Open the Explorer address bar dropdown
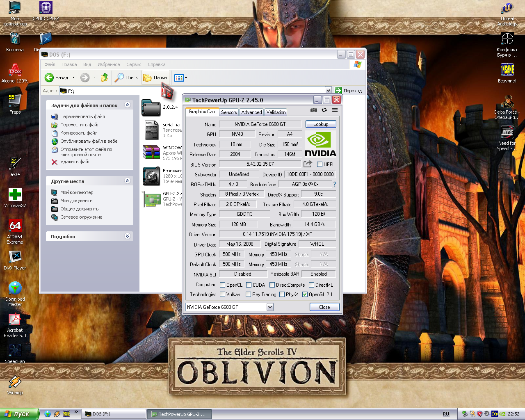This screenshot has width=525, height=420. click(x=328, y=91)
